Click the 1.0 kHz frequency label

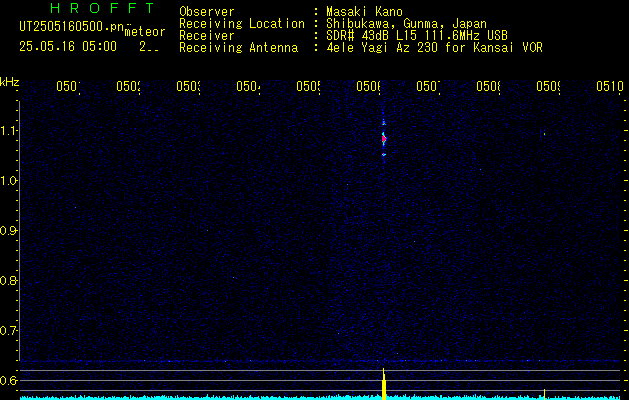[x=8, y=181]
